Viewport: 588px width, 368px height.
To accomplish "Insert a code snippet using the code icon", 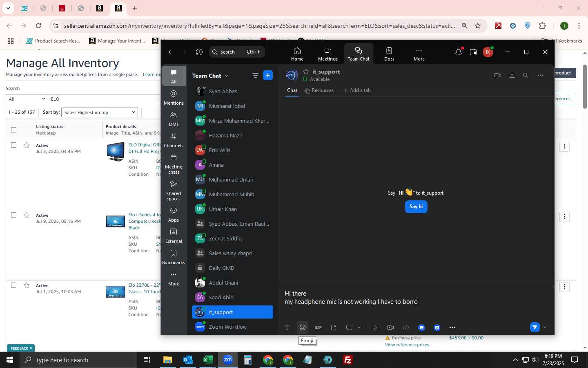I will [406, 327].
